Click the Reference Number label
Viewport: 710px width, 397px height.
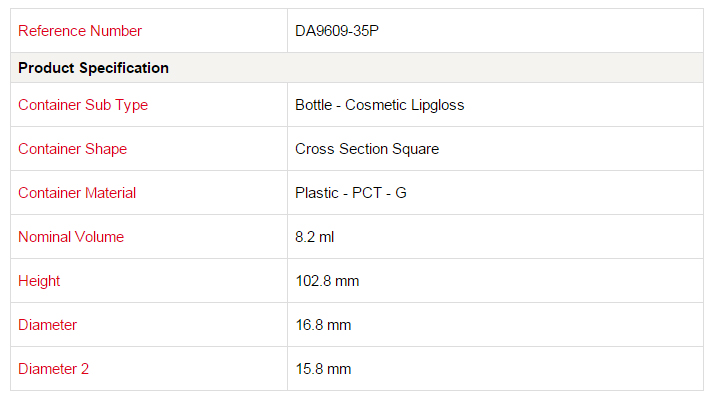coord(80,31)
